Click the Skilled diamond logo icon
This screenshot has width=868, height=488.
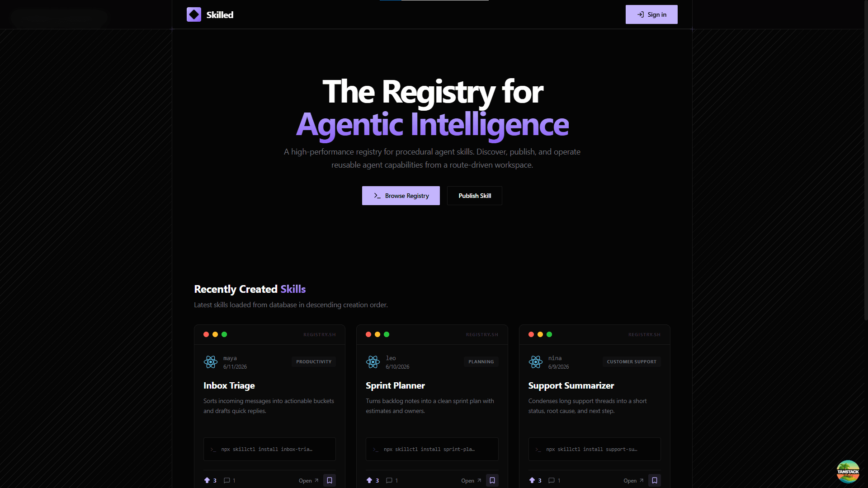coord(194,14)
